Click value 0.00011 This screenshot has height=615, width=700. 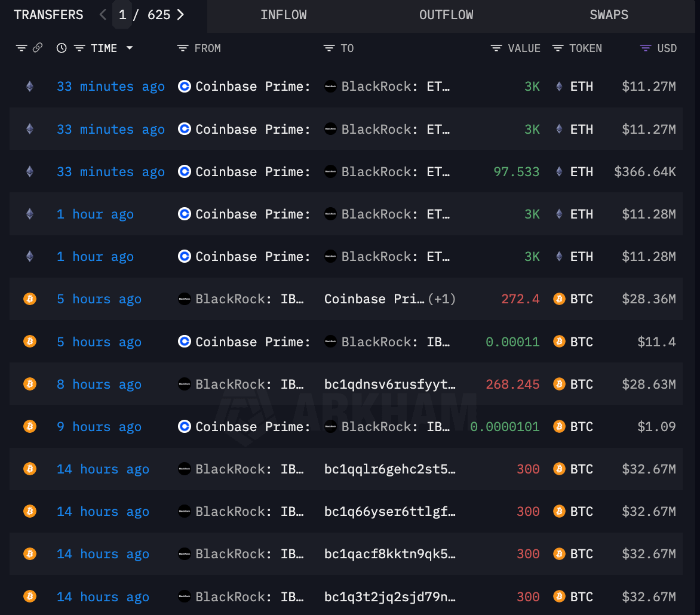[512, 342]
